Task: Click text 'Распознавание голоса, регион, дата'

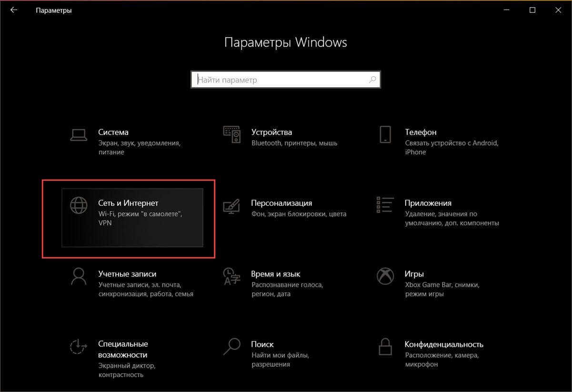Action: tap(287, 289)
